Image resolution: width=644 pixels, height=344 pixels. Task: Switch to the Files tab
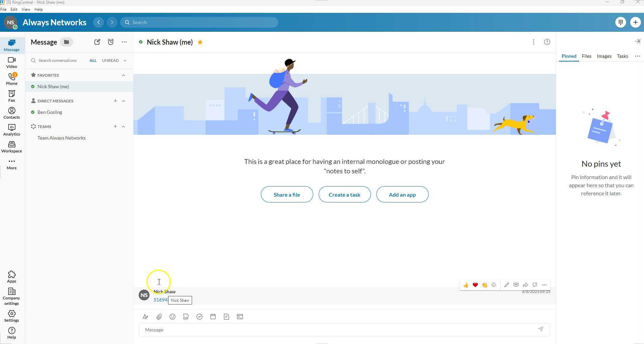(587, 56)
